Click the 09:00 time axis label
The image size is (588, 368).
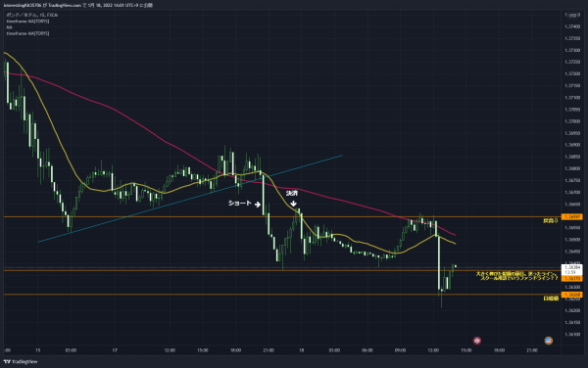point(400,350)
